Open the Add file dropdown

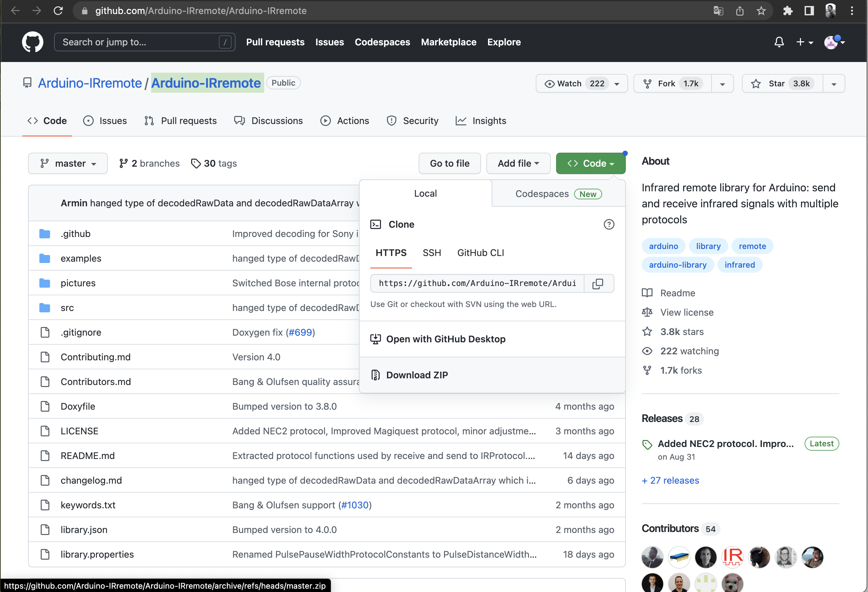coord(518,163)
